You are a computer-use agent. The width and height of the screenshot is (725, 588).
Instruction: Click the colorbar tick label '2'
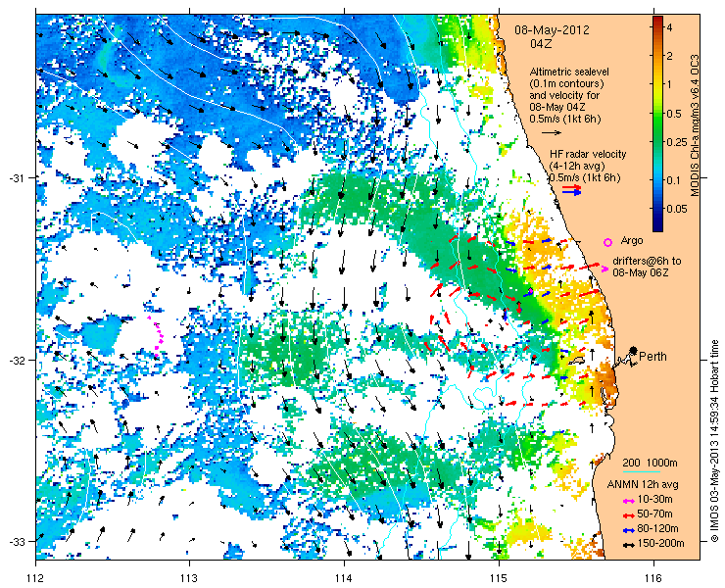(669, 56)
